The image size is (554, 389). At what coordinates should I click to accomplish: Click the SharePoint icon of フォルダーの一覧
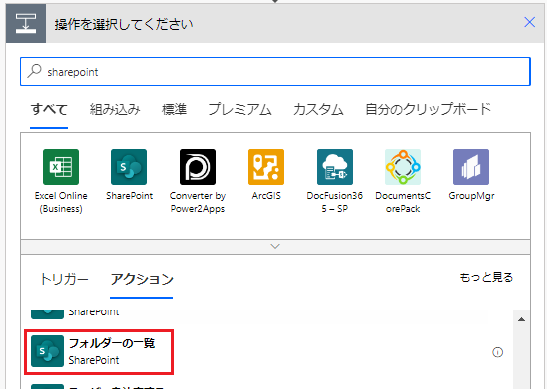[x=47, y=351]
